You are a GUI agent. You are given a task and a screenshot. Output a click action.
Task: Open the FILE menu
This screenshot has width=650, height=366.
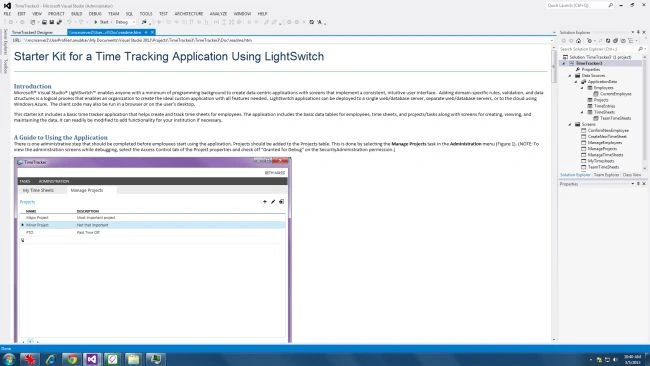tap(7, 14)
